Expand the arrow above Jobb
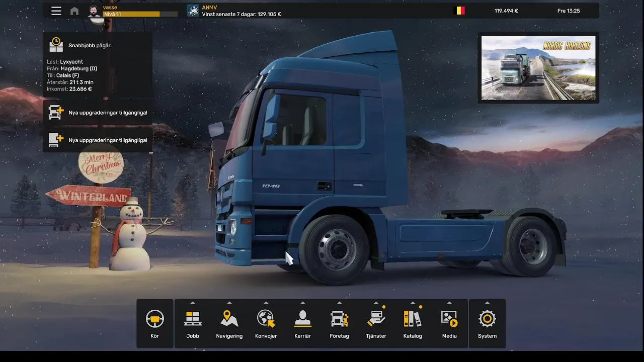644x362 pixels. point(193,303)
